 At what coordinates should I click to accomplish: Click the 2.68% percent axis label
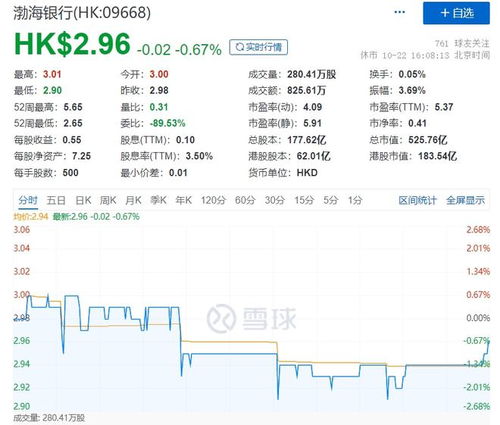click(x=478, y=230)
